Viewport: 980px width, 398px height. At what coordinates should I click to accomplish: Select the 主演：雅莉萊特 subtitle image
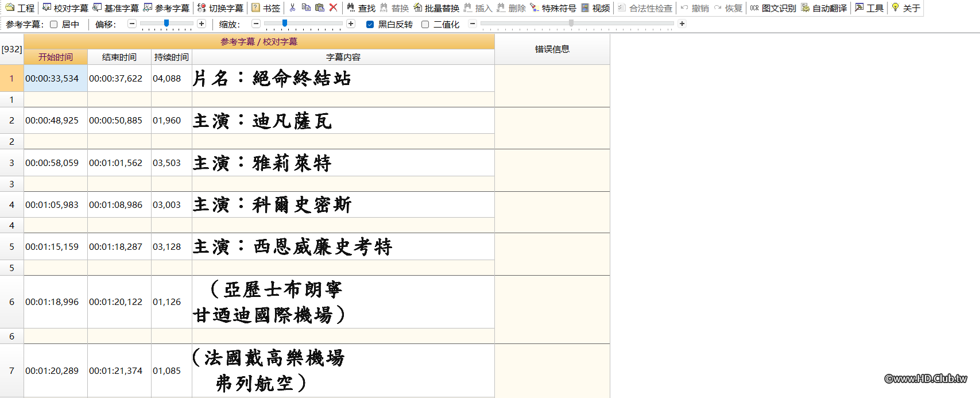click(x=262, y=163)
